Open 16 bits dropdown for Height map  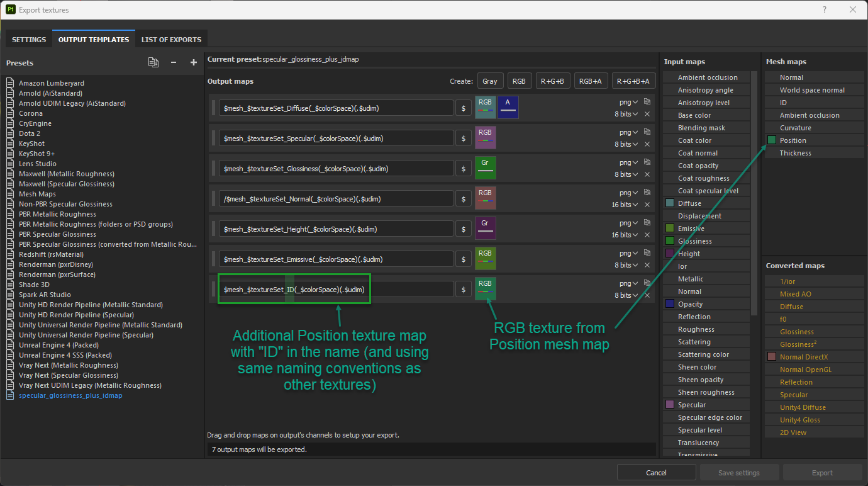pyautogui.click(x=625, y=235)
